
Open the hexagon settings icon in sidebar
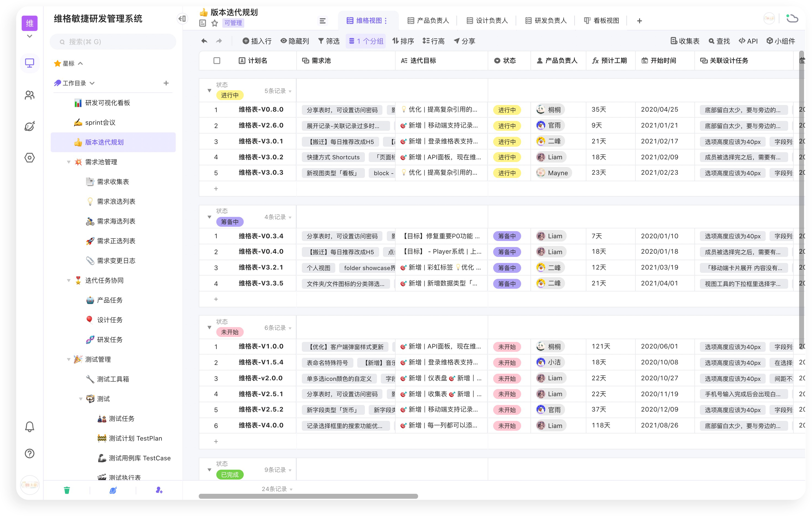(29, 157)
